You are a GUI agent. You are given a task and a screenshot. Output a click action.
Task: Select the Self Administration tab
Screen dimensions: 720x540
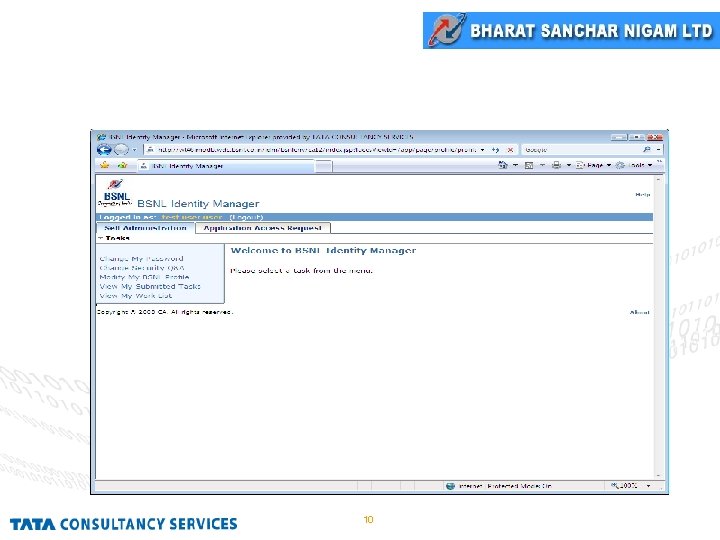pos(146,228)
